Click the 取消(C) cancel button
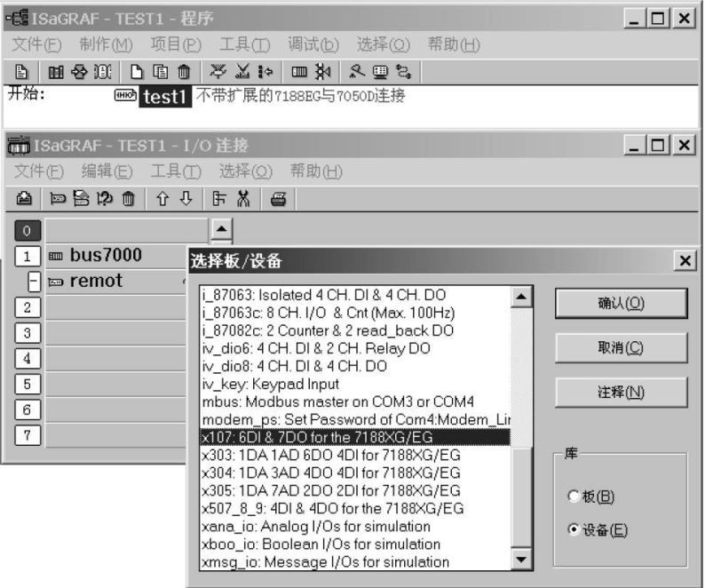 (621, 347)
